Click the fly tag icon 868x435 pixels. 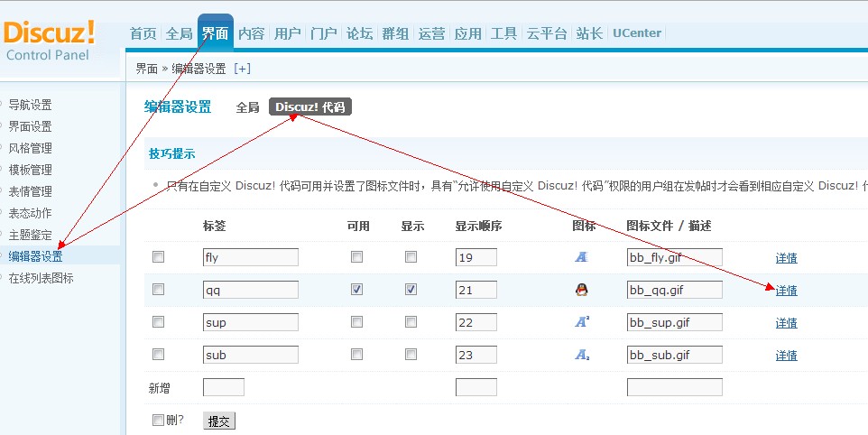(x=581, y=257)
